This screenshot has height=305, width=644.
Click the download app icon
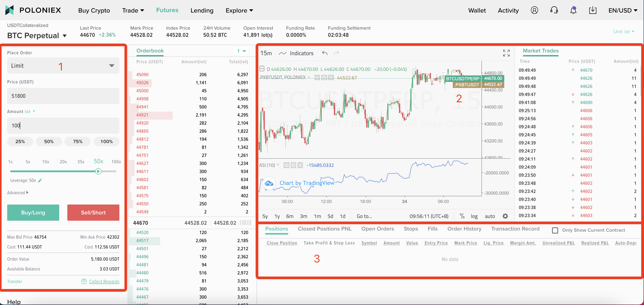pyautogui.click(x=592, y=10)
